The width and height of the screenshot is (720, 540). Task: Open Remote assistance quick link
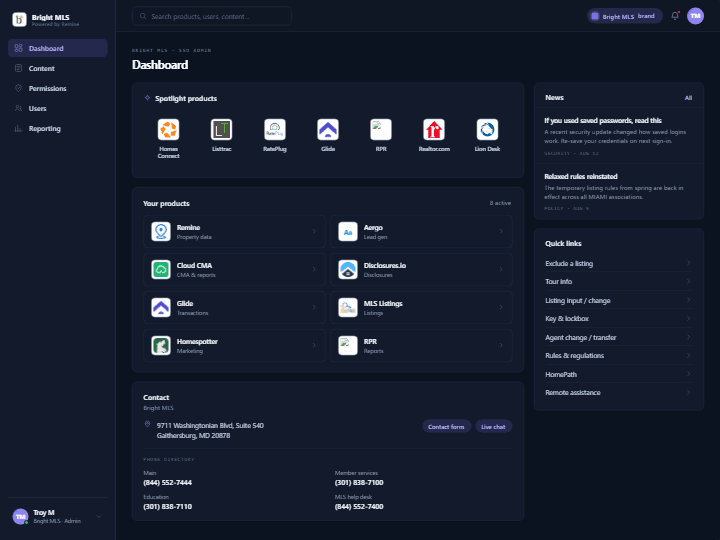click(618, 393)
